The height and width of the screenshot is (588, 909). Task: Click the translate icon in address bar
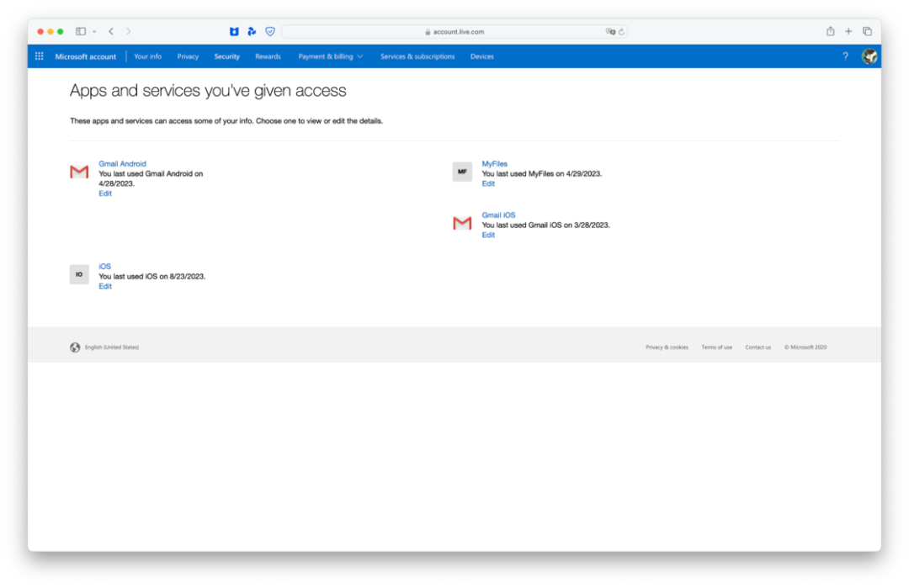pos(610,32)
